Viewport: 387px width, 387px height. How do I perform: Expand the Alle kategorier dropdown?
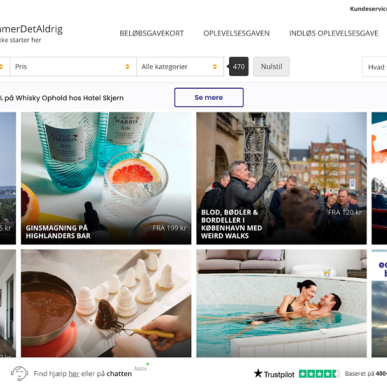(x=180, y=67)
